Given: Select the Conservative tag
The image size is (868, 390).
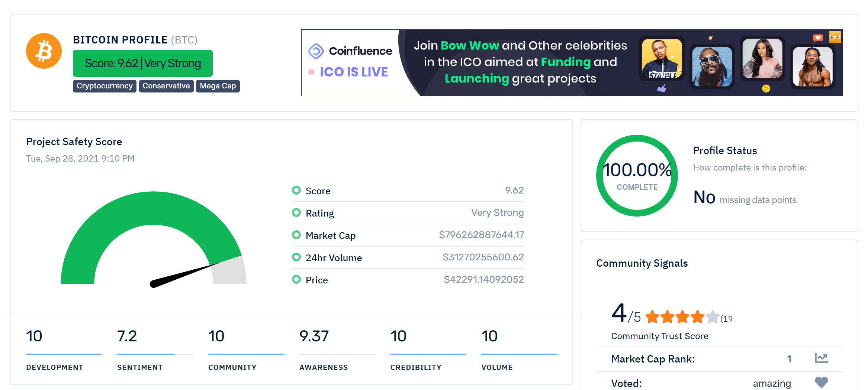Looking at the screenshot, I should click(x=166, y=86).
